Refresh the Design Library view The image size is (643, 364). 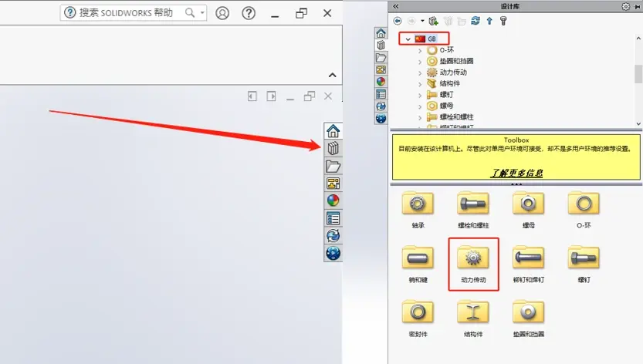tap(475, 21)
